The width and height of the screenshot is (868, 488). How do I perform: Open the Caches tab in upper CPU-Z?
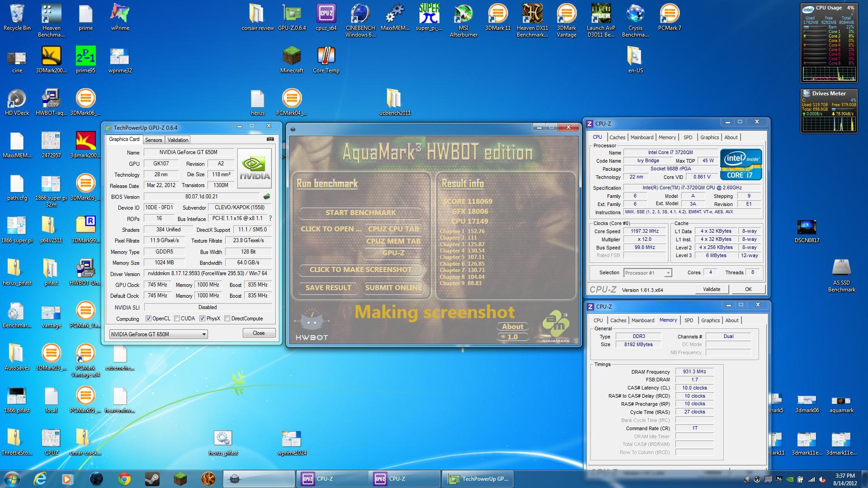tap(617, 137)
